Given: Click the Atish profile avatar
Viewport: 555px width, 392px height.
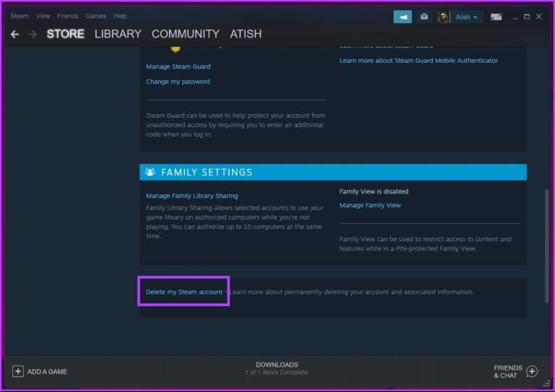Looking at the screenshot, I should pyautogui.click(x=443, y=17).
